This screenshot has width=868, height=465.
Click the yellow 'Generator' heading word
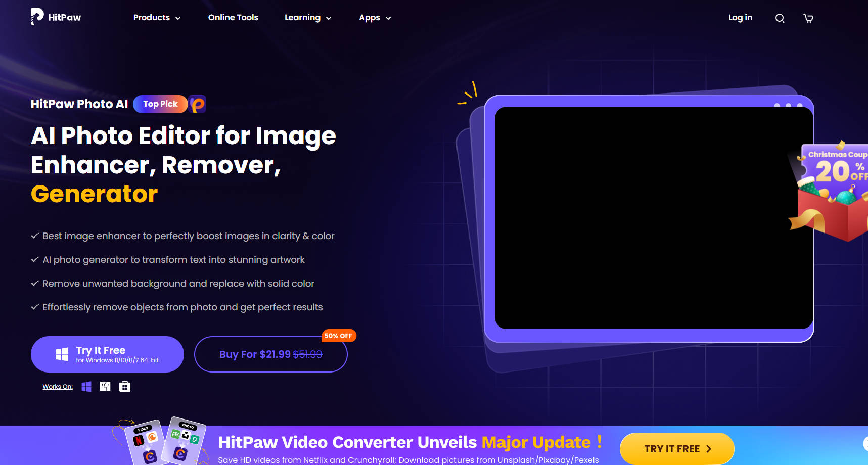[95, 194]
